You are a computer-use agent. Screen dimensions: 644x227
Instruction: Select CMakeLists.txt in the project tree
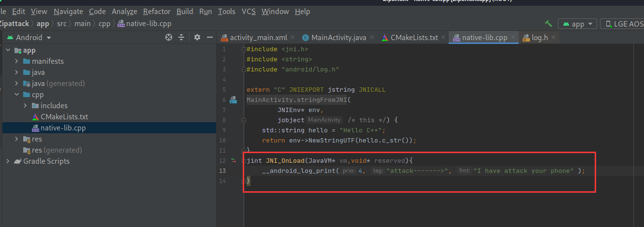coord(64,117)
